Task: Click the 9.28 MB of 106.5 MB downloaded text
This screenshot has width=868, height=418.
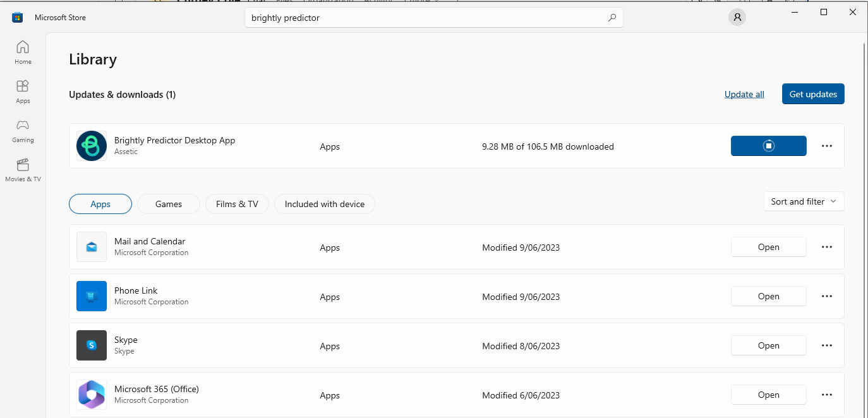Action: [x=548, y=146]
